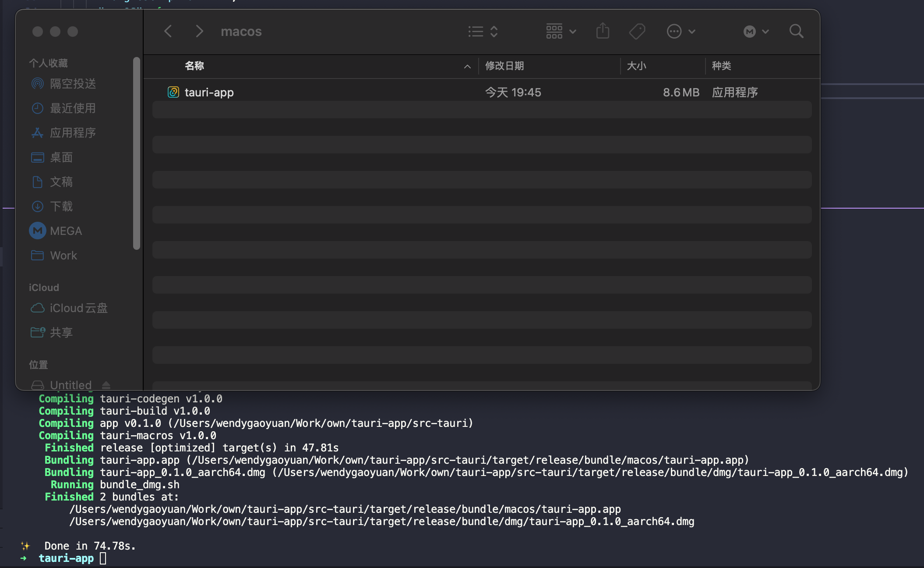Select the tauri-app application icon
This screenshot has height=568, width=924.
click(173, 92)
